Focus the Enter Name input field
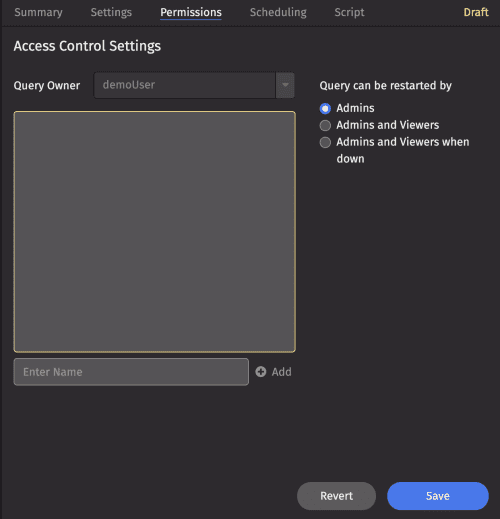 pyautogui.click(x=131, y=372)
